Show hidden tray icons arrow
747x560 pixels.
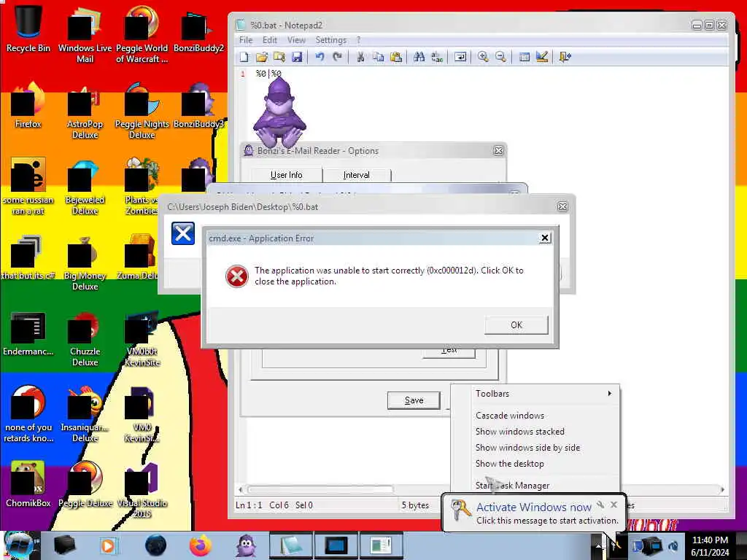[597, 545]
